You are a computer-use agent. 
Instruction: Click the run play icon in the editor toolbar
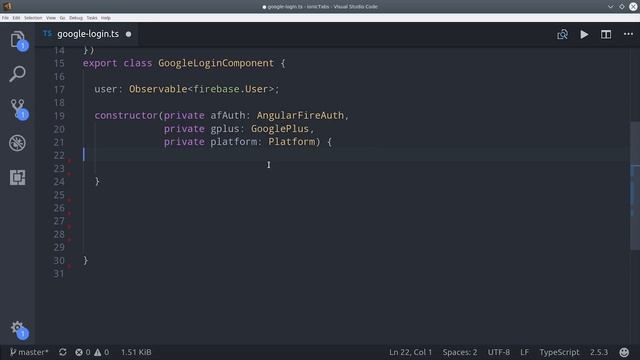[584, 34]
